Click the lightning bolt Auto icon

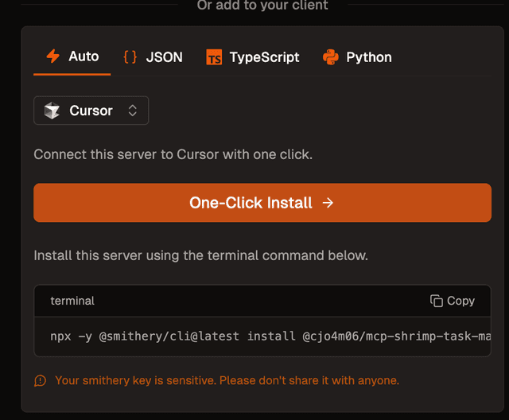click(52, 56)
